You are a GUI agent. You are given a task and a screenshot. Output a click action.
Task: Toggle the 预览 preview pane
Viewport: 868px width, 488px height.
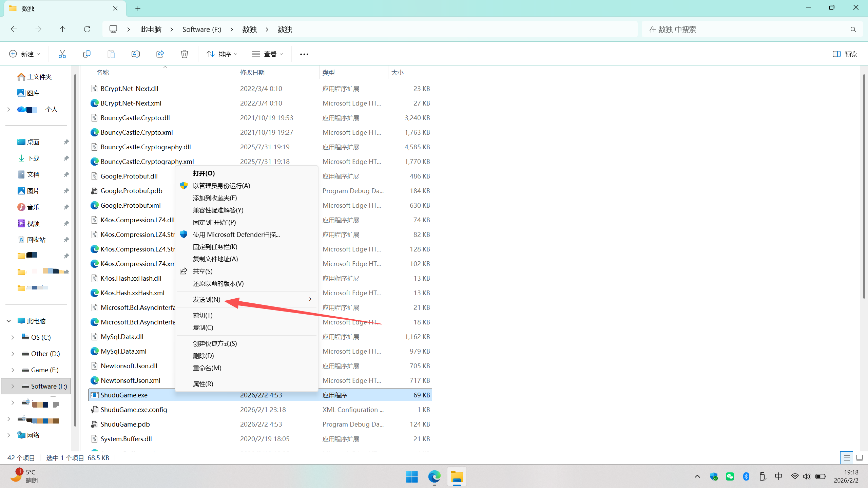click(845, 54)
